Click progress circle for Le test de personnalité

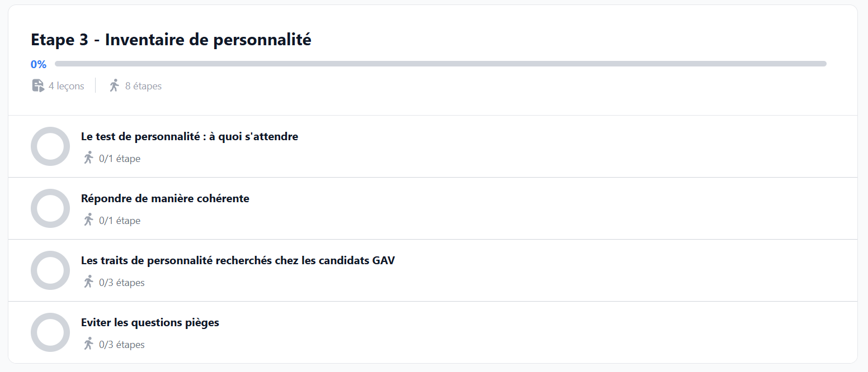50,146
